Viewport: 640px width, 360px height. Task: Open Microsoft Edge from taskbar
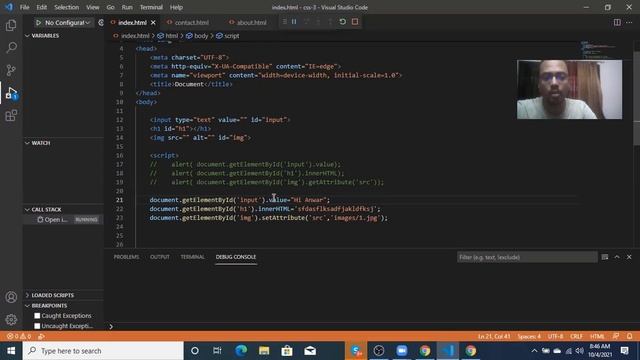(x=241, y=351)
